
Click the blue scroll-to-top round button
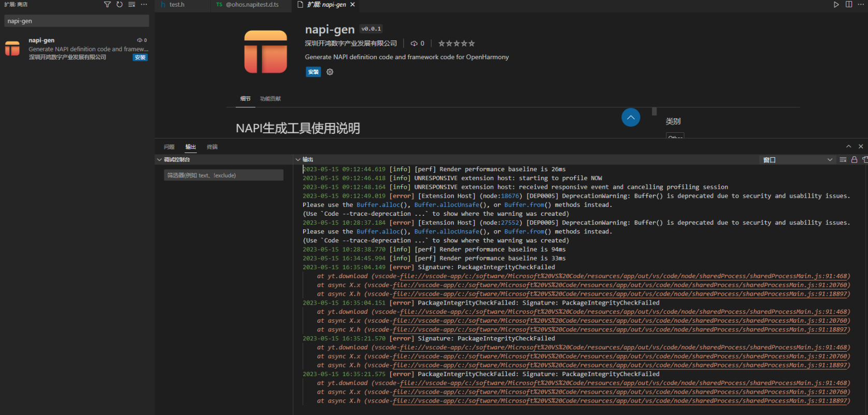click(x=631, y=117)
